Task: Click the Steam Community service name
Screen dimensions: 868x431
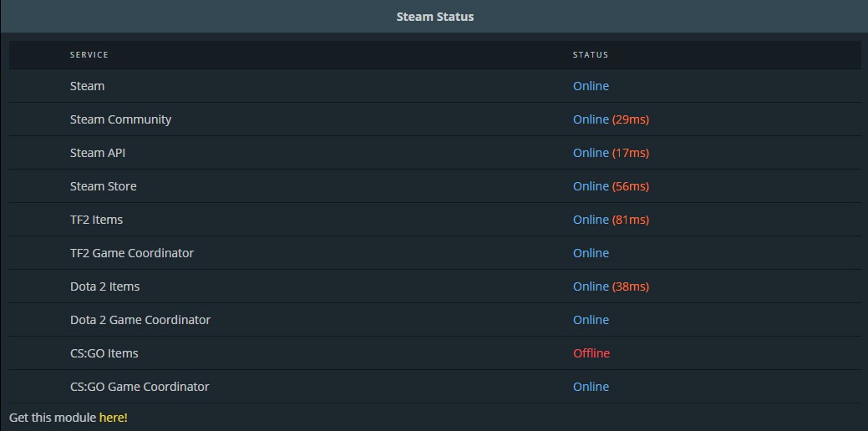Action: click(x=120, y=119)
